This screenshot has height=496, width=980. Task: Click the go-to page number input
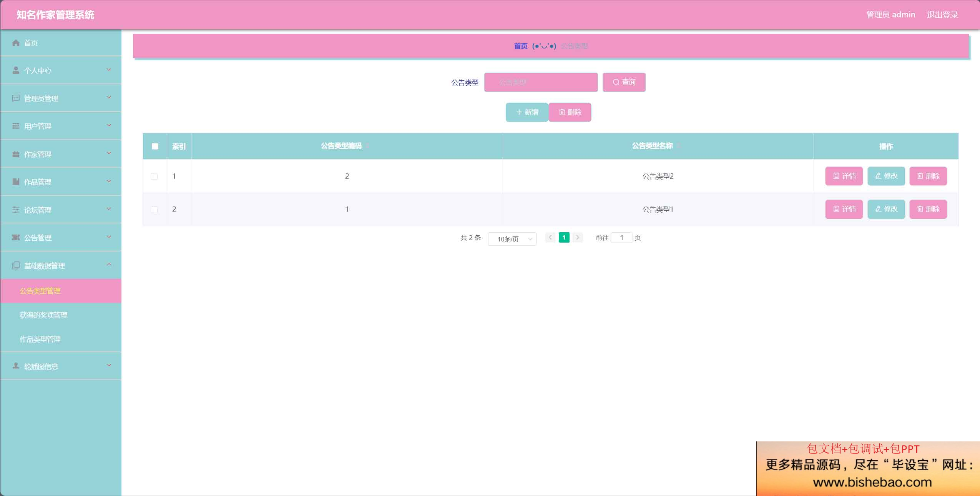click(621, 238)
